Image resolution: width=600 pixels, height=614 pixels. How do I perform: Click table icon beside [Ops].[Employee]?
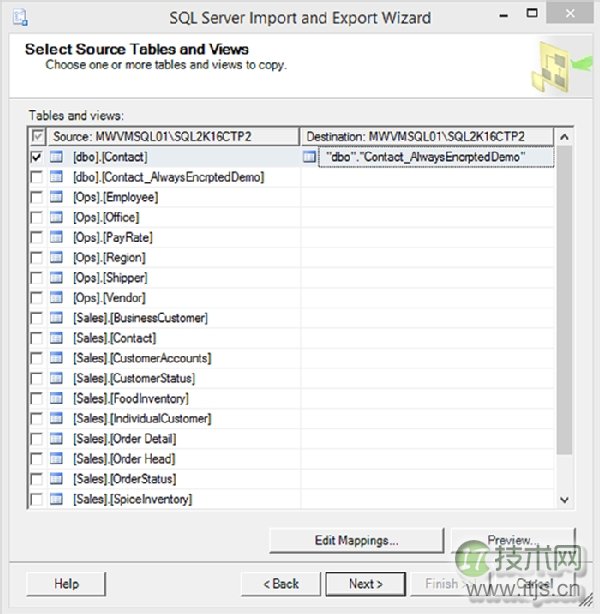(56, 197)
